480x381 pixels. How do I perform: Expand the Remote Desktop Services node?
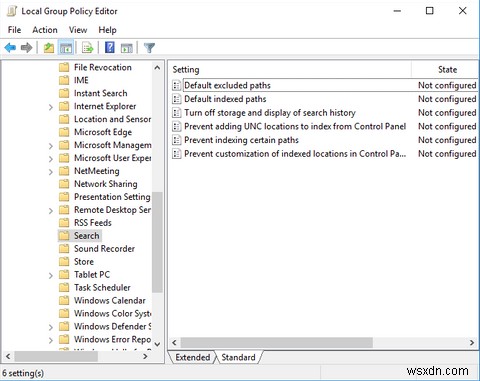pyautogui.click(x=51, y=211)
